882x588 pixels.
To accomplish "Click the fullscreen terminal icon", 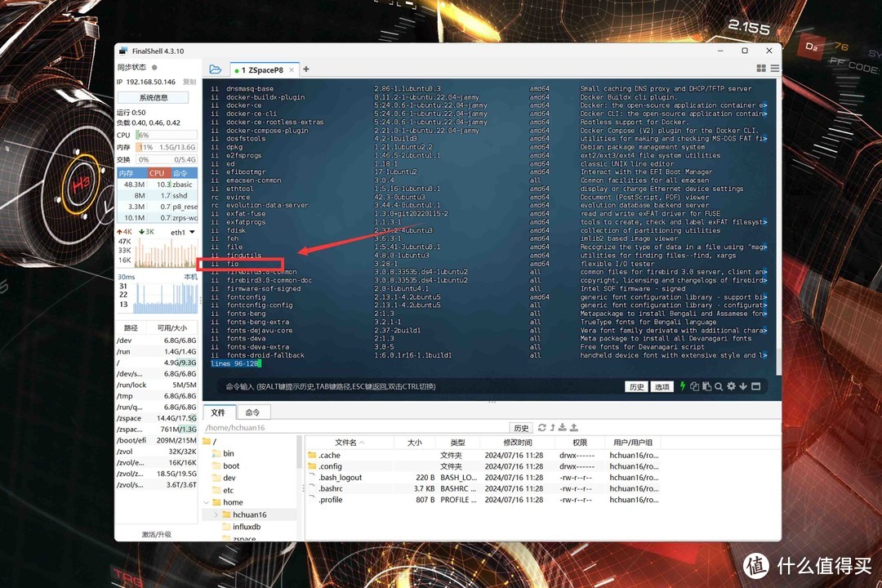I will click(x=755, y=386).
